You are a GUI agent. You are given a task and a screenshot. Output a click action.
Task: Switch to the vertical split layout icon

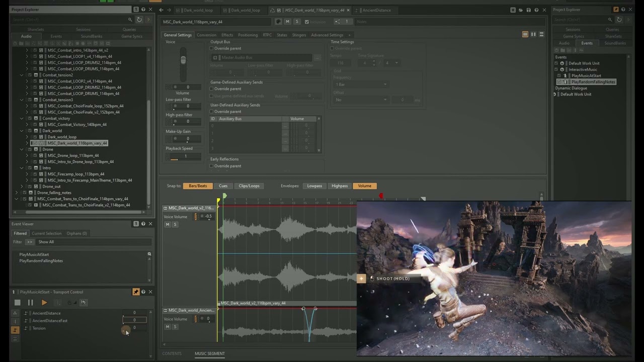click(533, 34)
